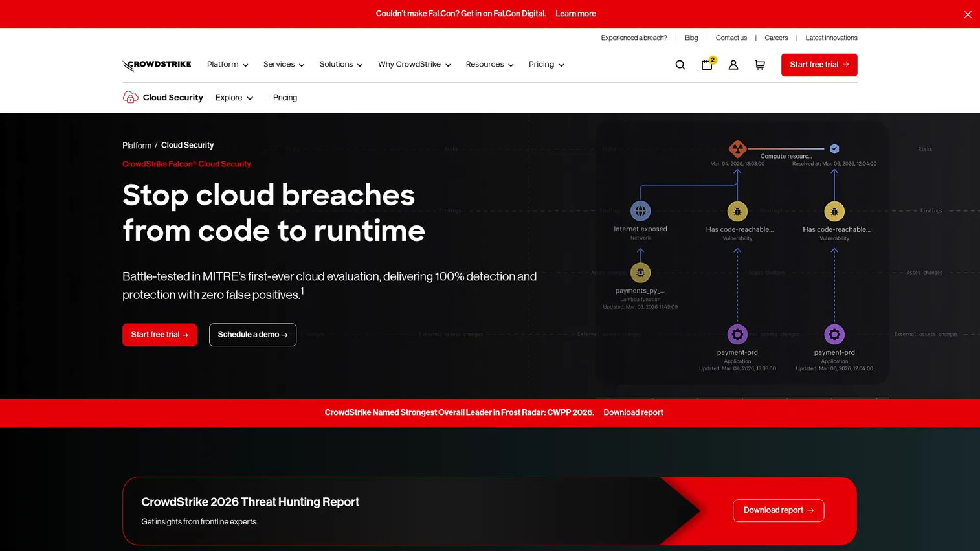
Task: Expand the Resources menu
Action: 489,64
